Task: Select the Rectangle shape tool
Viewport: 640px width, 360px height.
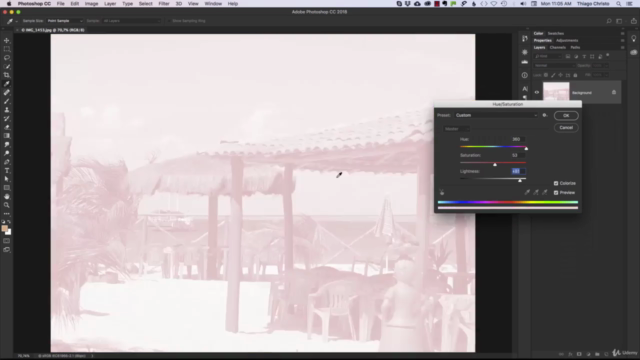Action: pyautogui.click(x=7, y=188)
